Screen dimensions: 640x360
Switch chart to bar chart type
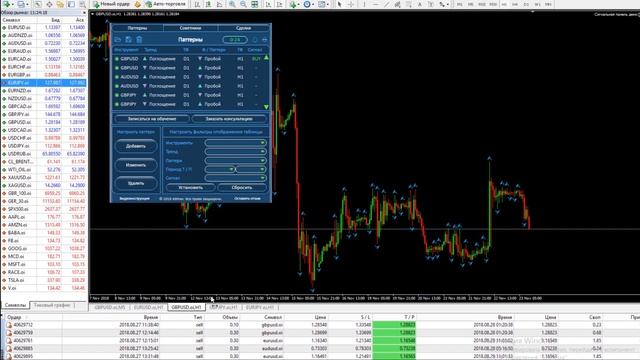click(x=197, y=4)
